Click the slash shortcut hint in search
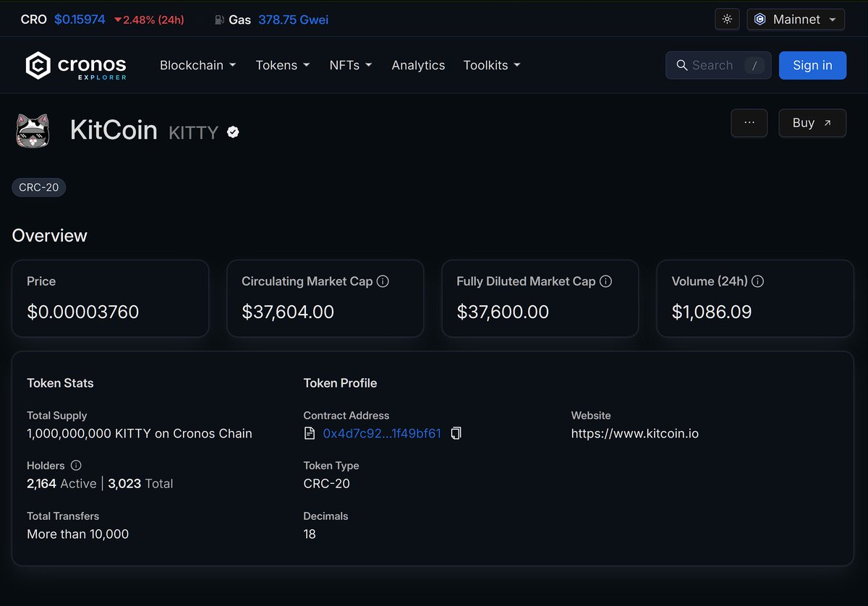Image resolution: width=868 pixels, height=606 pixels. click(754, 65)
